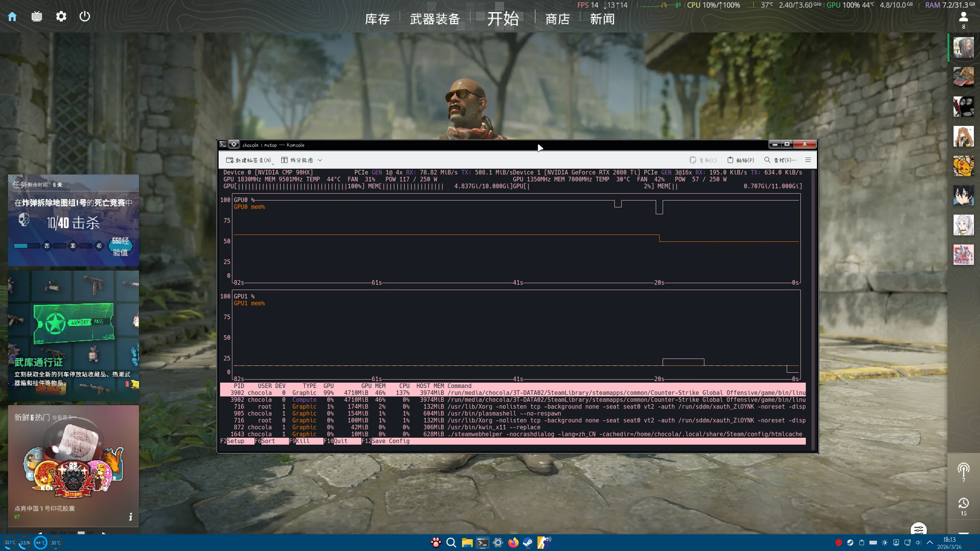Open Konsole hamburger menu

[x=808, y=160]
